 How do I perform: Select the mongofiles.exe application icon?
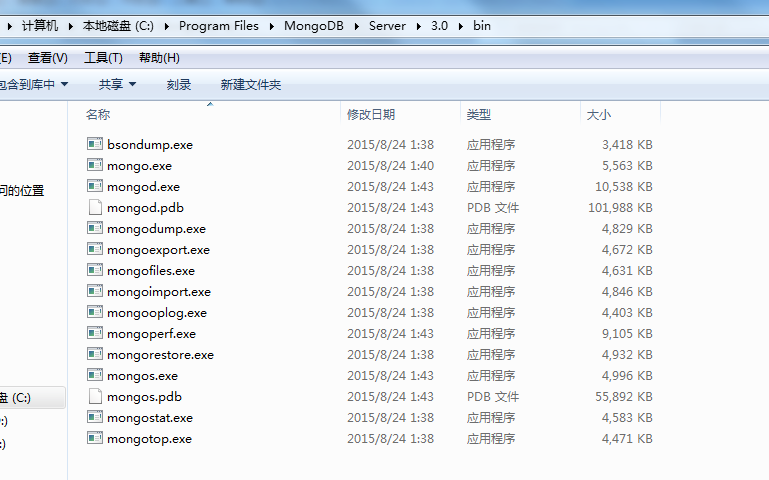pyautogui.click(x=95, y=270)
